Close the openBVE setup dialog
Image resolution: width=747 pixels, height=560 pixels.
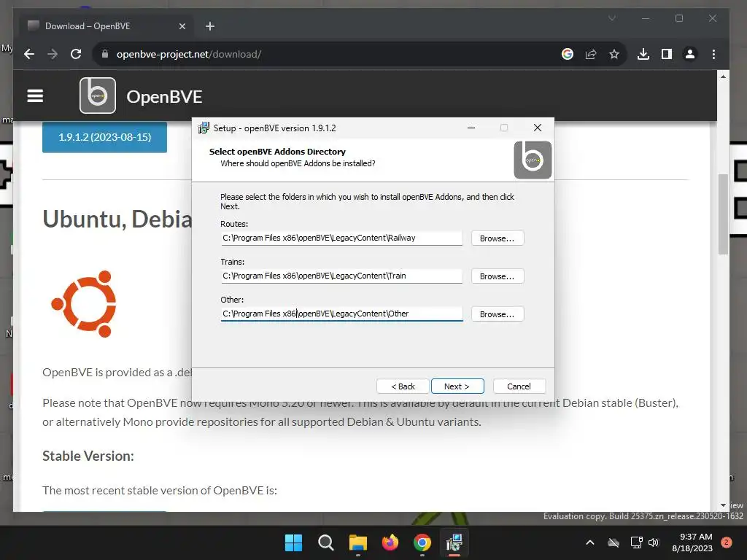pos(538,128)
